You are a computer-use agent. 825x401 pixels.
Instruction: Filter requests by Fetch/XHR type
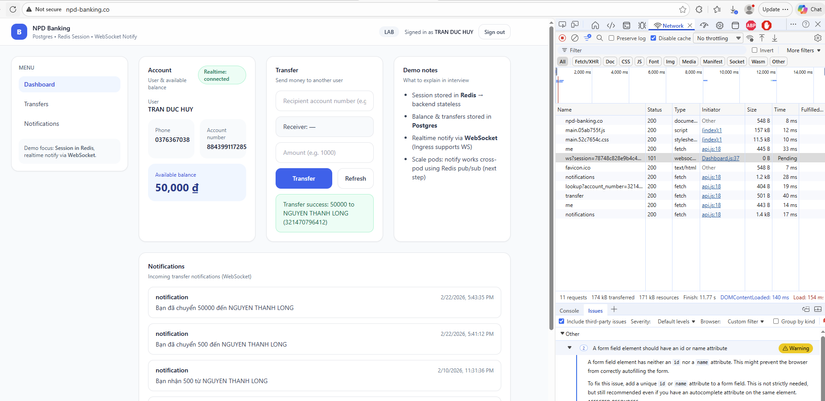(x=587, y=62)
